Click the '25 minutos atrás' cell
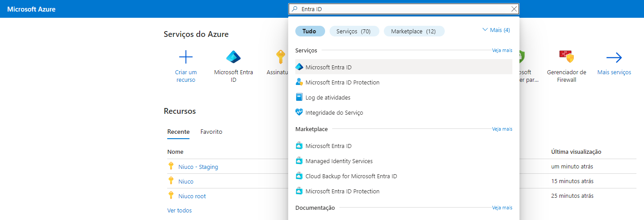 tap(572, 196)
